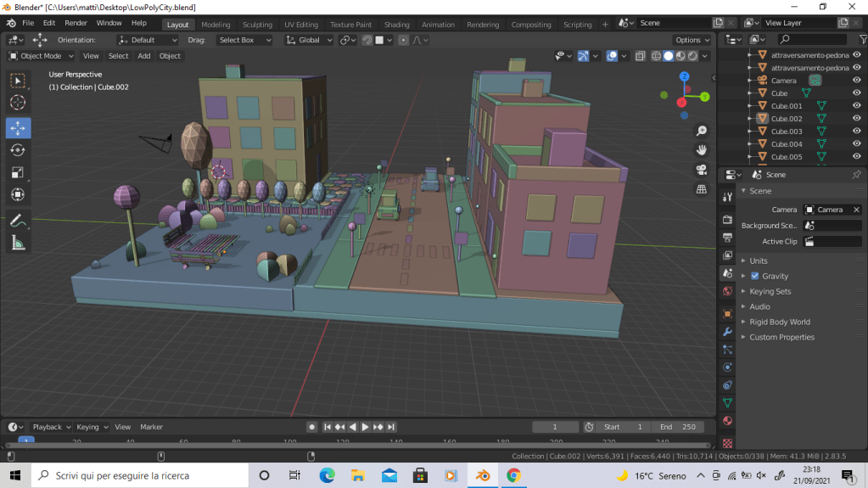The width and height of the screenshot is (868, 488).
Task: Activate the Cursor tool
Action: [x=17, y=103]
